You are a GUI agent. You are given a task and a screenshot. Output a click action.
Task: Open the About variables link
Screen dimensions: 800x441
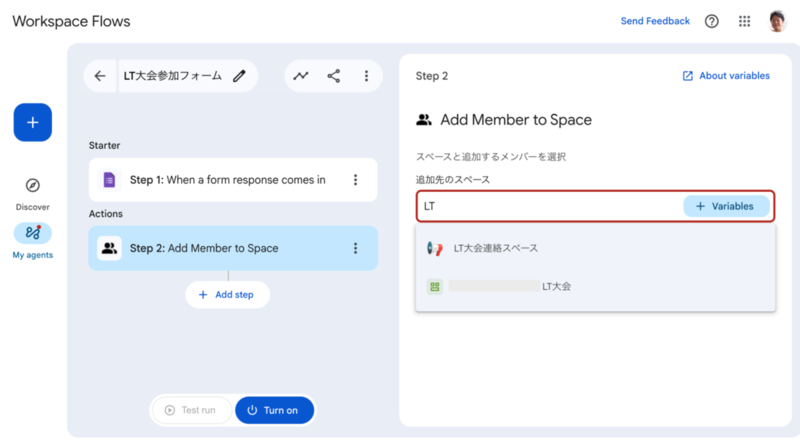tap(726, 76)
